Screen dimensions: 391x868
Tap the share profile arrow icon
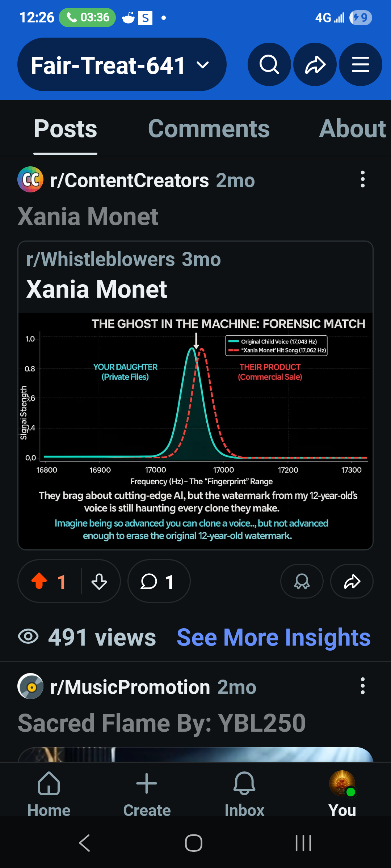(315, 65)
